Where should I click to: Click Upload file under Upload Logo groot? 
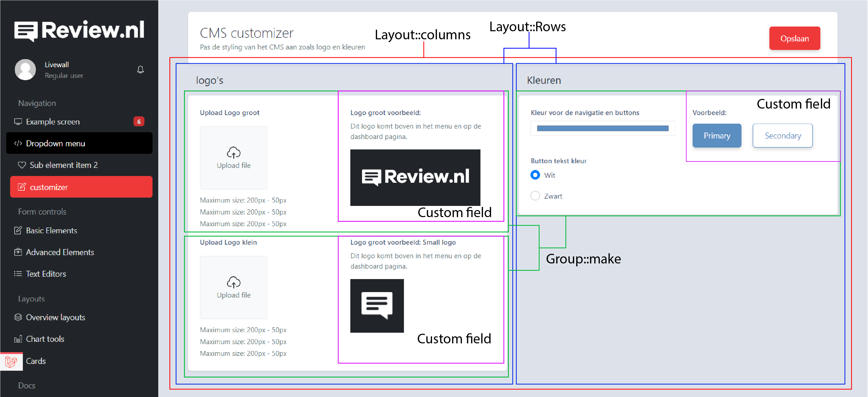tap(233, 158)
